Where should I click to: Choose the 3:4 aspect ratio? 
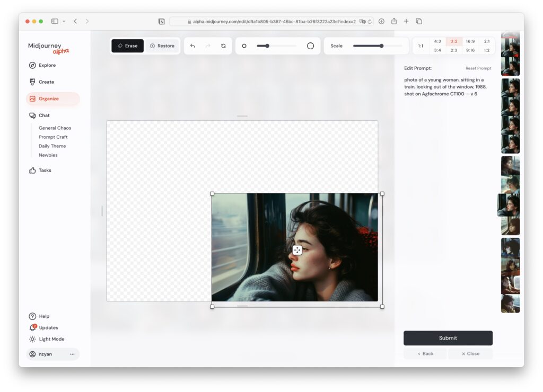click(x=437, y=50)
